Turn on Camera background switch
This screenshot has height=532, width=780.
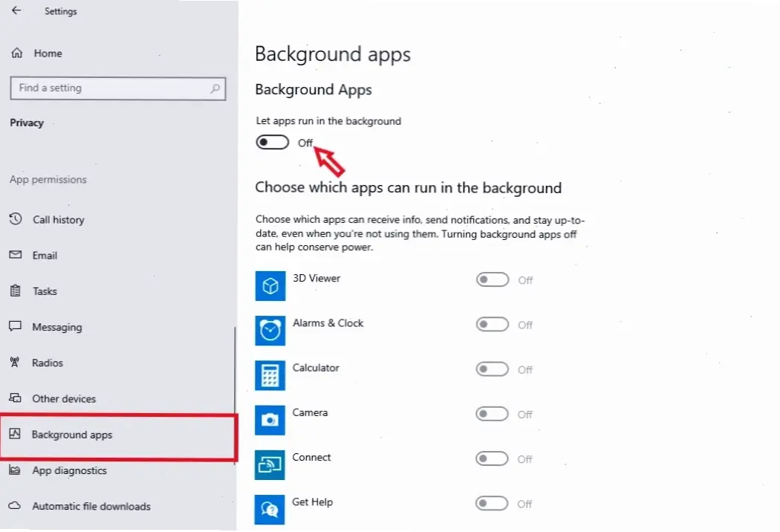pos(492,414)
